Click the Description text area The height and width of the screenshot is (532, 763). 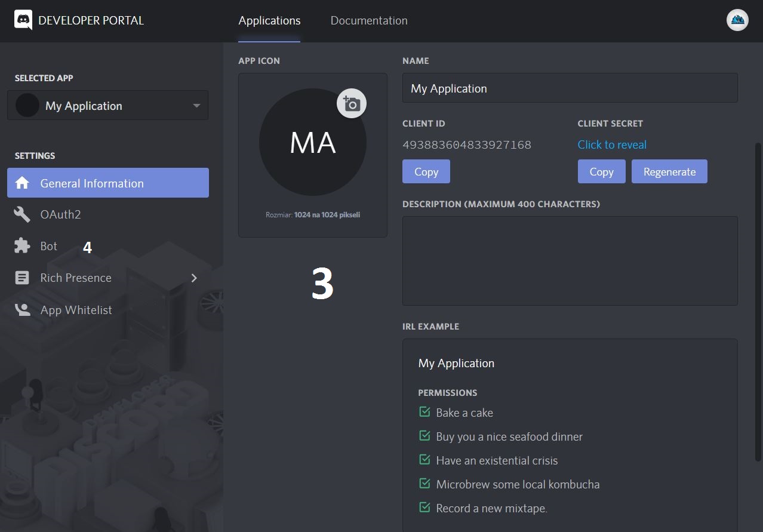(x=570, y=261)
